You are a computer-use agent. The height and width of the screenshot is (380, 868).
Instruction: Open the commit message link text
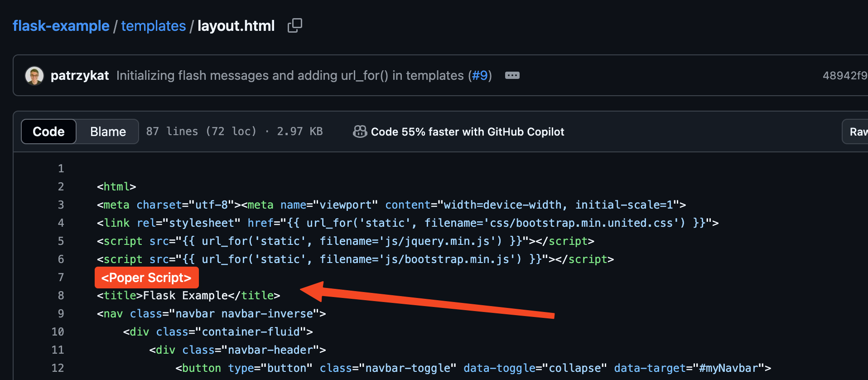point(290,75)
